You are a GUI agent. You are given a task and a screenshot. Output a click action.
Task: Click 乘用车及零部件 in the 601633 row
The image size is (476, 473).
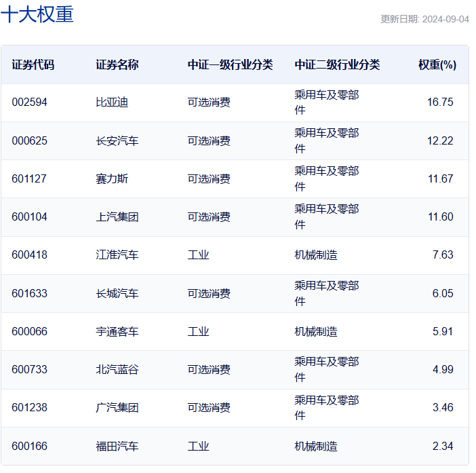coord(327,293)
